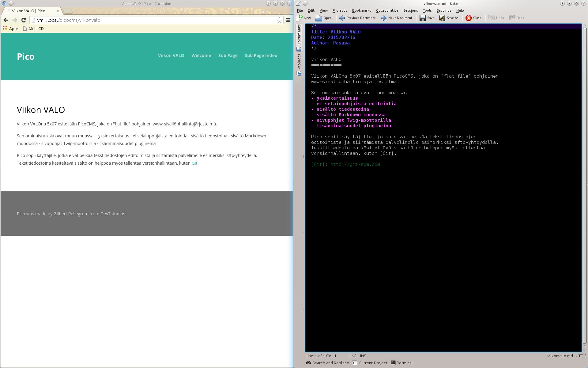Follow the Git link in the article
The height and width of the screenshot is (368, 588).
click(194, 163)
